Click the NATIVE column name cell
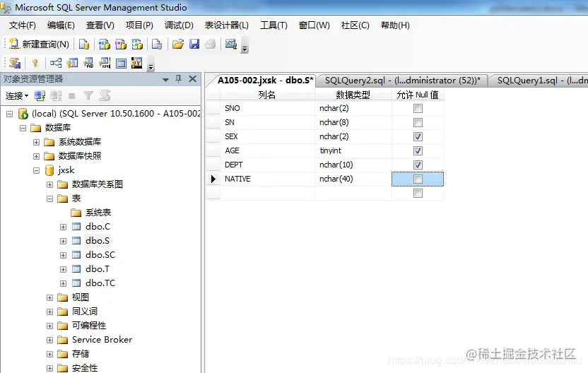The image size is (588, 373). pos(267,179)
